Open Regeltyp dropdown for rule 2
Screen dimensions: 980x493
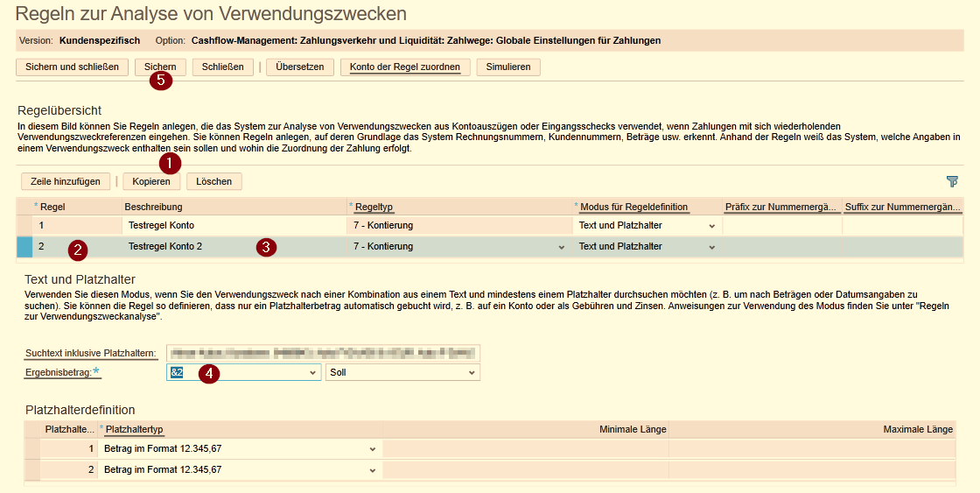click(561, 247)
